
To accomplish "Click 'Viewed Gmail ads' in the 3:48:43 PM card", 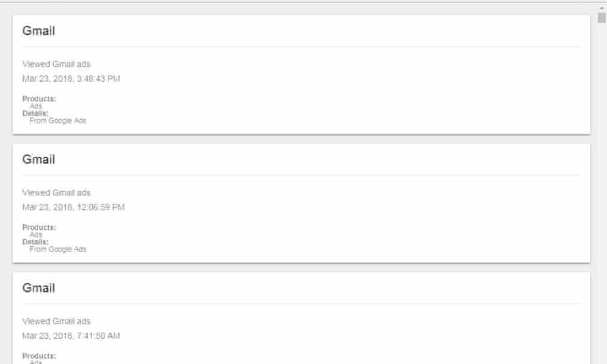I will click(x=56, y=64).
